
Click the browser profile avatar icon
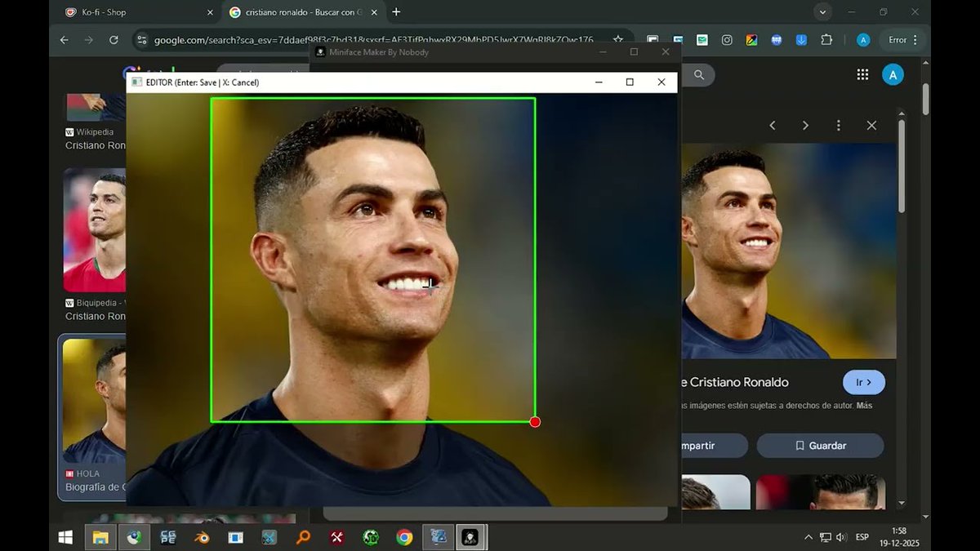tap(863, 39)
